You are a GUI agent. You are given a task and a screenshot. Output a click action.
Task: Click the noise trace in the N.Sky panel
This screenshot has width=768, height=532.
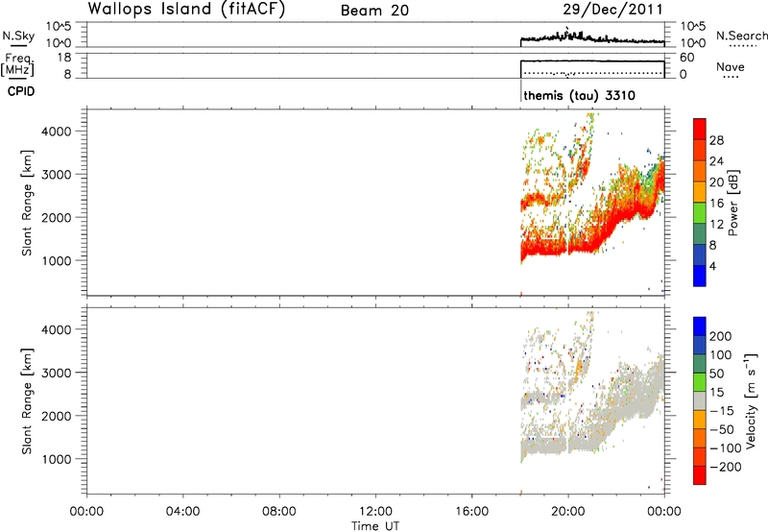pos(592,38)
